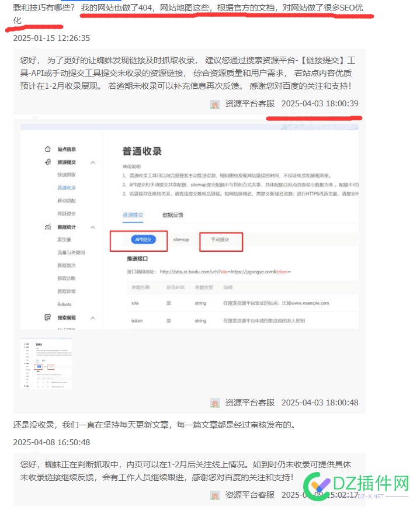This screenshot has width=420, height=510.
Task: Click the token parameter row
Action: coord(242,321)
